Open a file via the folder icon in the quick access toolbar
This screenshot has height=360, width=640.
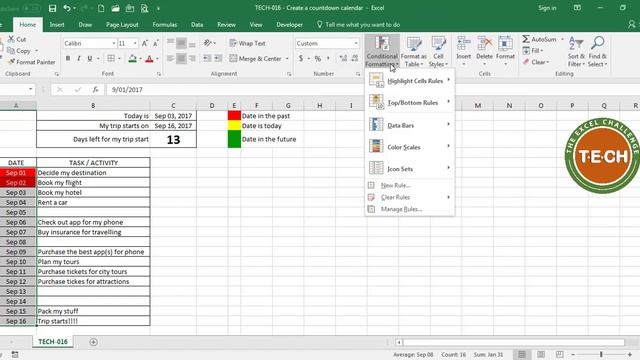[115, 8]
